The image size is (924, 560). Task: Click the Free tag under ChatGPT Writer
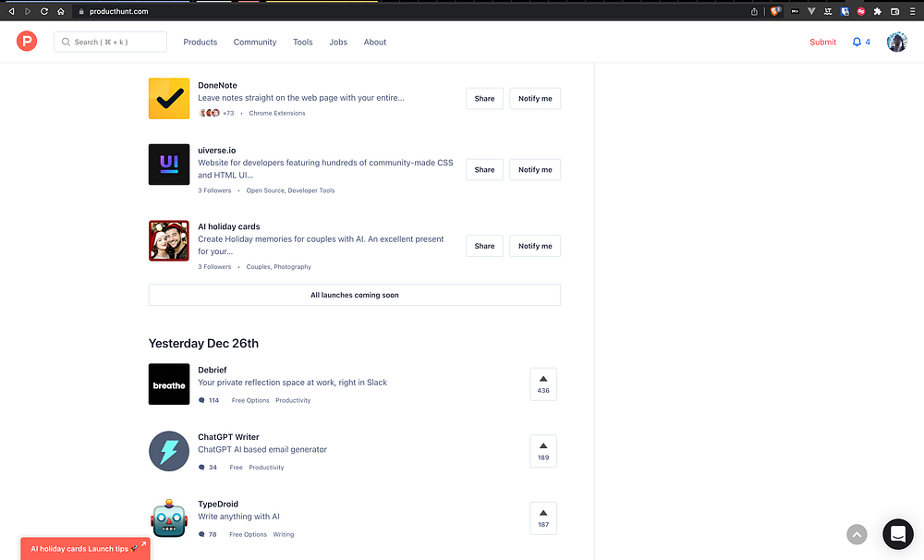pos(237,468)
